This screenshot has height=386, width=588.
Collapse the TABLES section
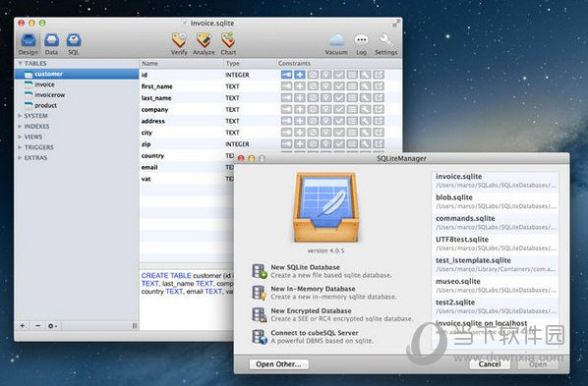[x=21, y=63]
